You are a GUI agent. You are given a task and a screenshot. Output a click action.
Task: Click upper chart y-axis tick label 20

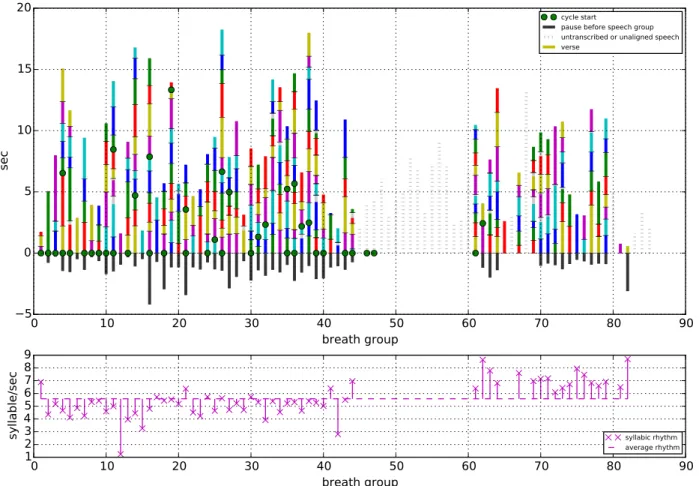[24, 8]
